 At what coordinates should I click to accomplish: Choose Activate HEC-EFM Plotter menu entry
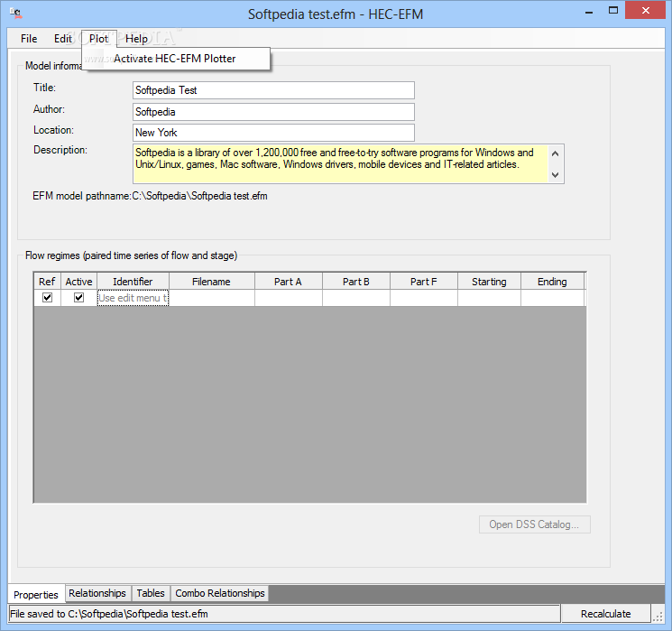click(x=176, y=59)
